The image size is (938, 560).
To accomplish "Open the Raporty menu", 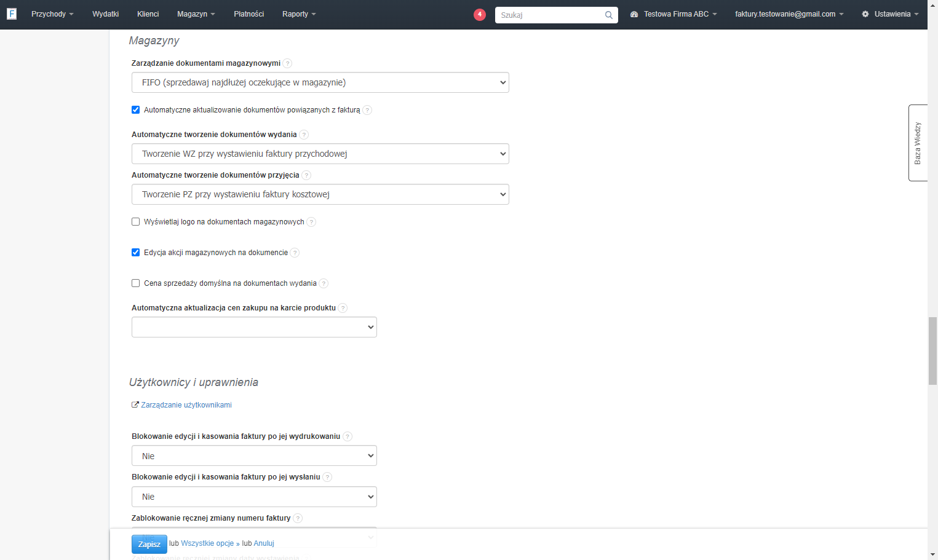I will click(x=299, y=14).
